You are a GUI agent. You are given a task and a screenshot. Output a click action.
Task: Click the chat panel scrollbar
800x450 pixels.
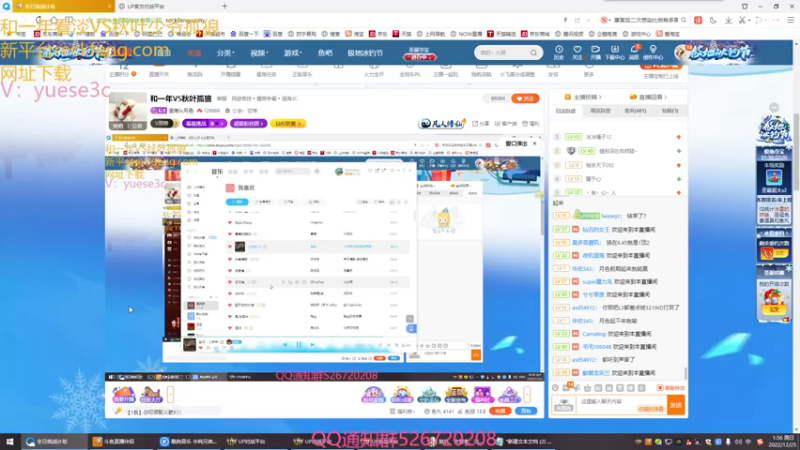click(x=685, y=373)
